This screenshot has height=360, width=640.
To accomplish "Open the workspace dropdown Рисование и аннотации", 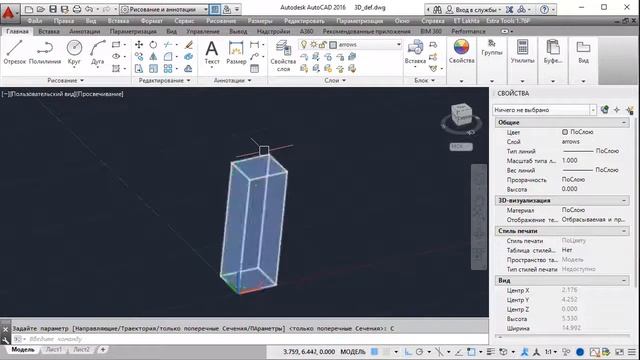I will pyautogui.click(x=164, y=9).
